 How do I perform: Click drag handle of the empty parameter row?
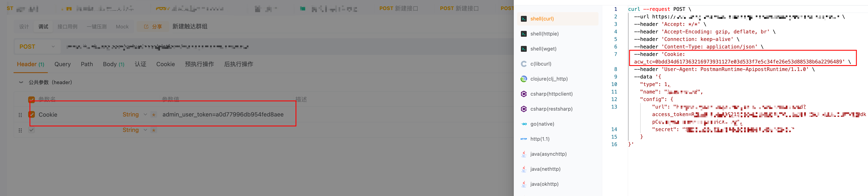point(20,130)
